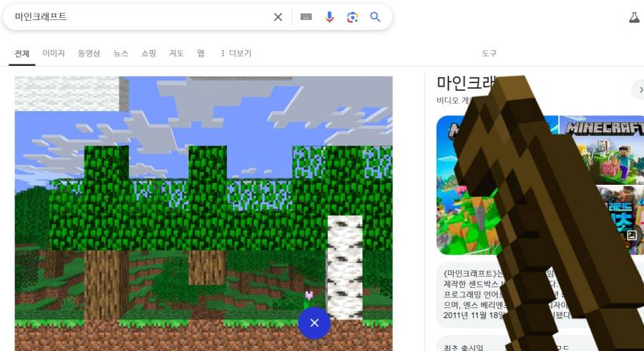Submit search with the magnifying glass icon
644x351 pixels.
coord(375,17)
